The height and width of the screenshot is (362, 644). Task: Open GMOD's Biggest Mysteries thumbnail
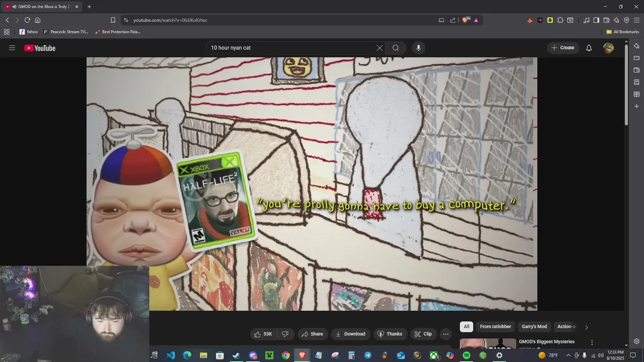coord(488,343)
